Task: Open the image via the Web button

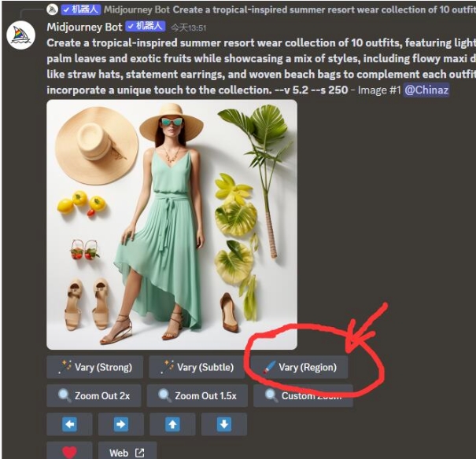Action: (x=127, y=451)
